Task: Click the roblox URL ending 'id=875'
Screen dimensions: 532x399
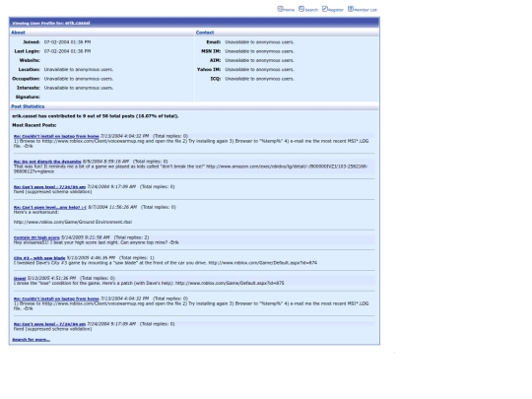Action: 230,283
